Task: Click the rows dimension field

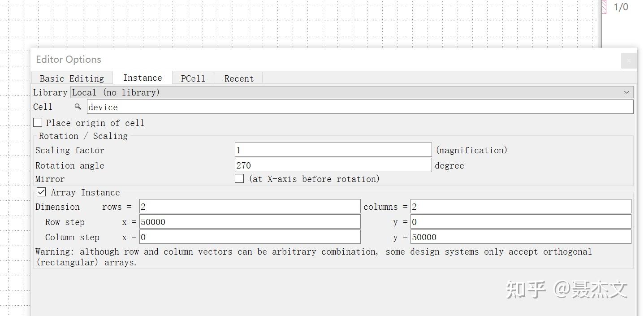Action: click(250, 207)
